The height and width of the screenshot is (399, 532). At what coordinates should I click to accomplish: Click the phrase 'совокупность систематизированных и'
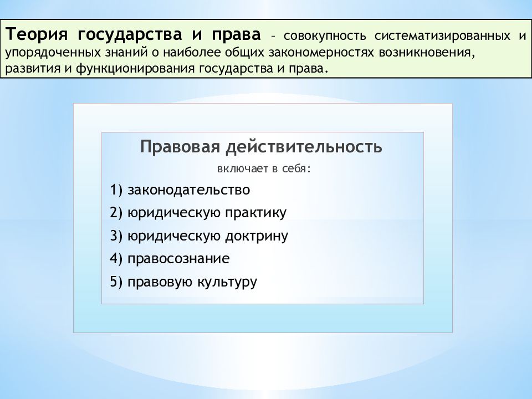click(x=405, y=35)
